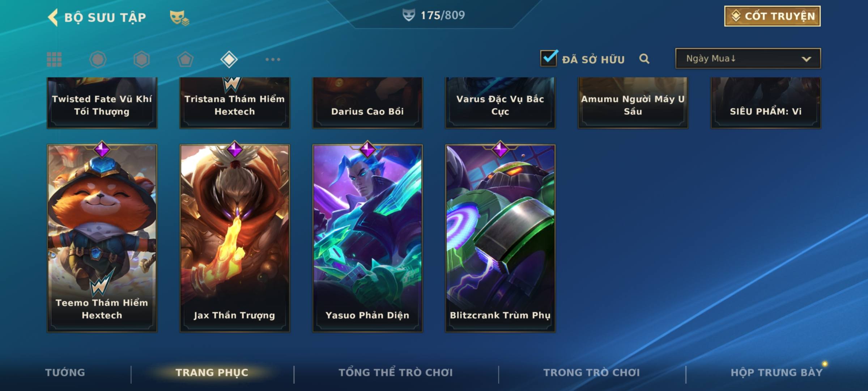The image size is (868, 391).
Task: Choose the Blitzcrank Trùm Phụ skin card
Action: (500, 238)
